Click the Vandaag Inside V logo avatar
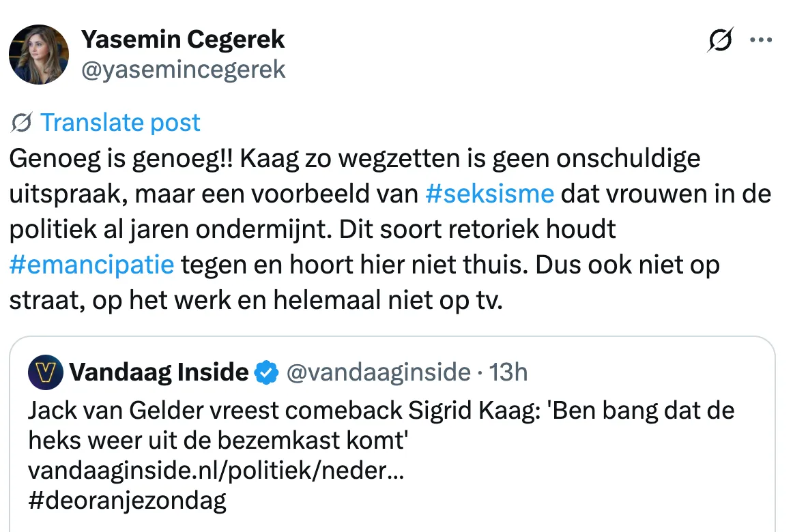Viewport: 793px width, 532px height. tap(46, 373)
